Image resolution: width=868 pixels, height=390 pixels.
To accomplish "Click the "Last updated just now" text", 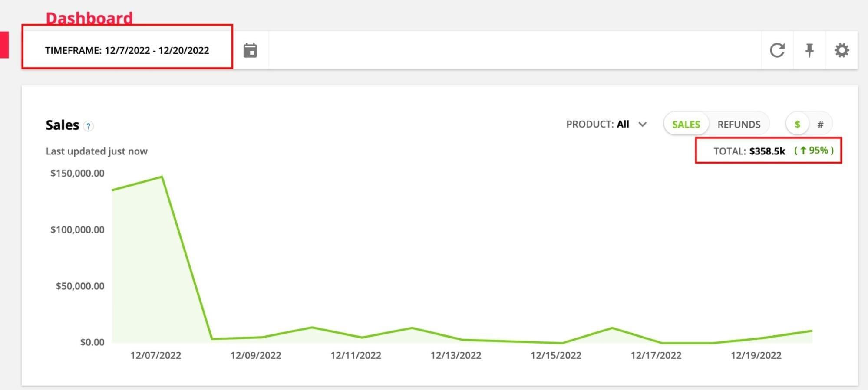I will (96, 151).
